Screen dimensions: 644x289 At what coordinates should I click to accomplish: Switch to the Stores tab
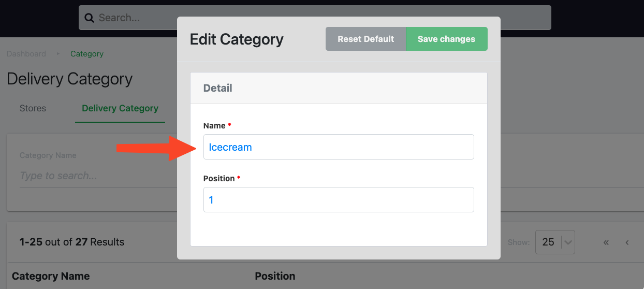[33, 108]
